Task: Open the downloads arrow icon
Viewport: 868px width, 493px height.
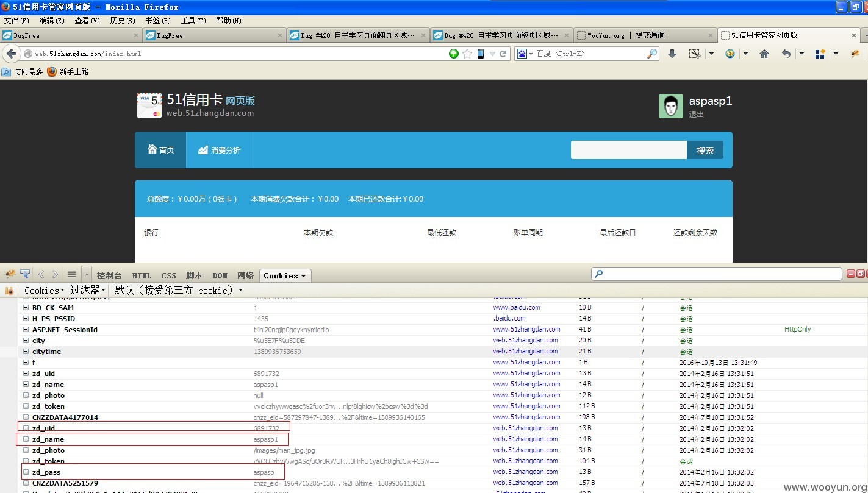Action: click(x=672, y=54)
